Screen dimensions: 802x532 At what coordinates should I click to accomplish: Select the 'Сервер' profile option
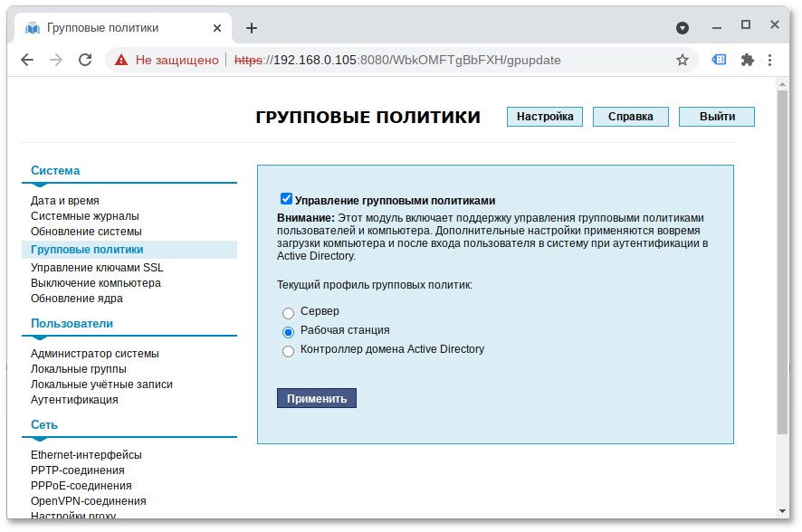pyautogui.click(x=288, y=313)
